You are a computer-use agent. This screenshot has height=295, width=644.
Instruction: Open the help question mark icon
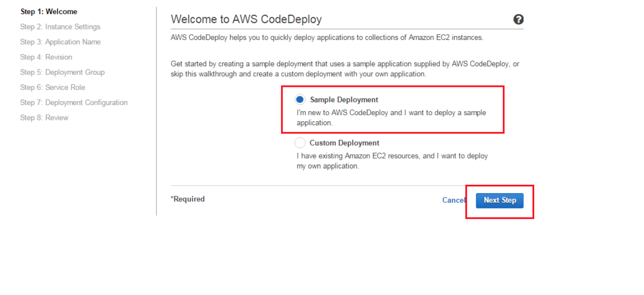click(518, 20)
